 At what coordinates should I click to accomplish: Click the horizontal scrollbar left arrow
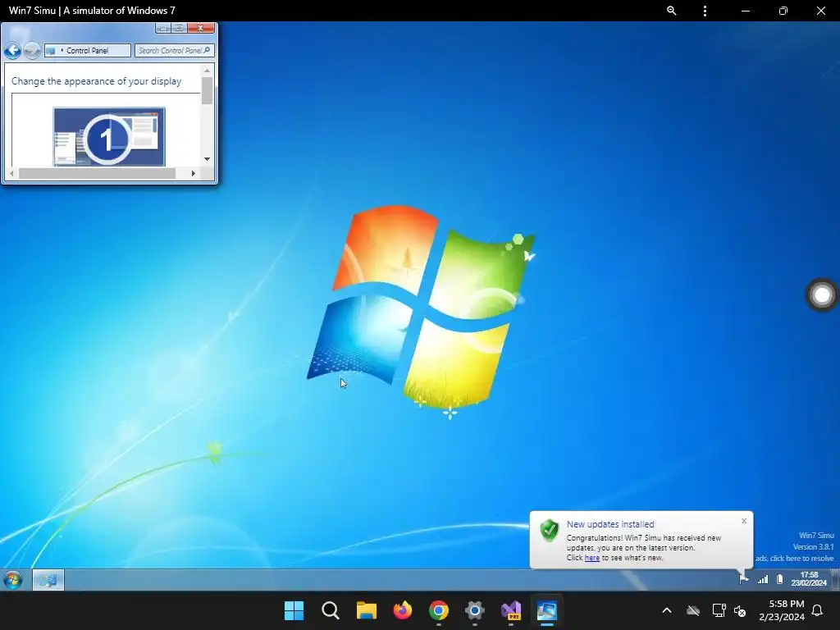(11, 174)
